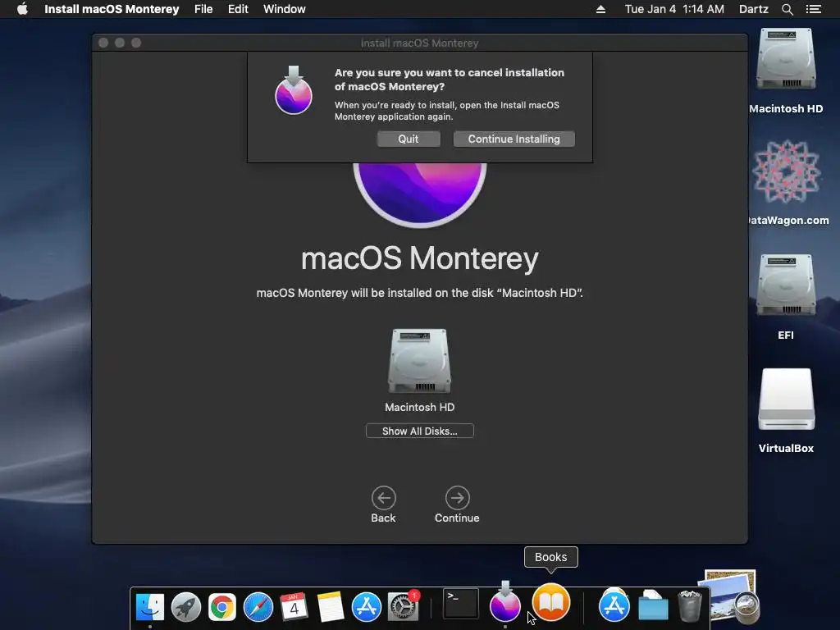Select DataWagon.com desktop icon
The width and height of the screenshot is (840, 630).
pyautogui.click(x=786, y=171)
